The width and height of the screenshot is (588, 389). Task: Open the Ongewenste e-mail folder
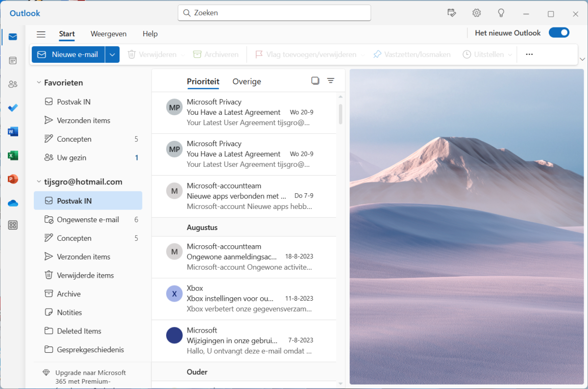88,220
